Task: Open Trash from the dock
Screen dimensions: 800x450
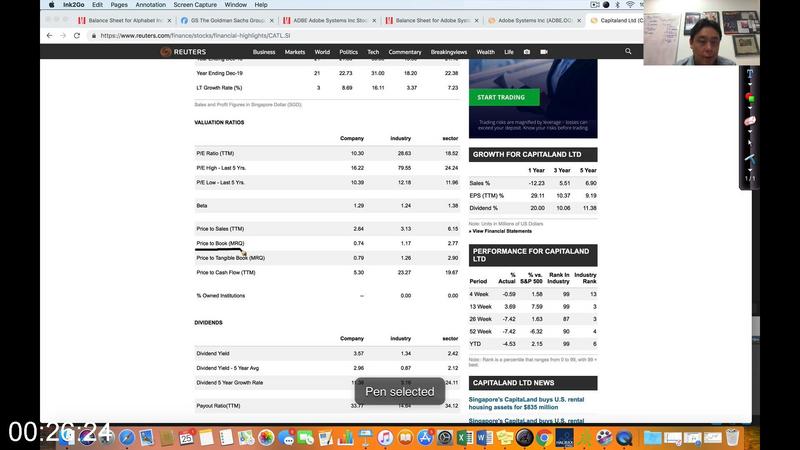Action: tap(732, 437)
